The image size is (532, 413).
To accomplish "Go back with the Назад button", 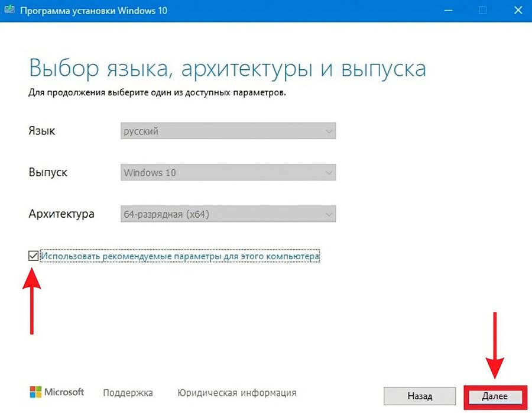I will pos(420,396).
